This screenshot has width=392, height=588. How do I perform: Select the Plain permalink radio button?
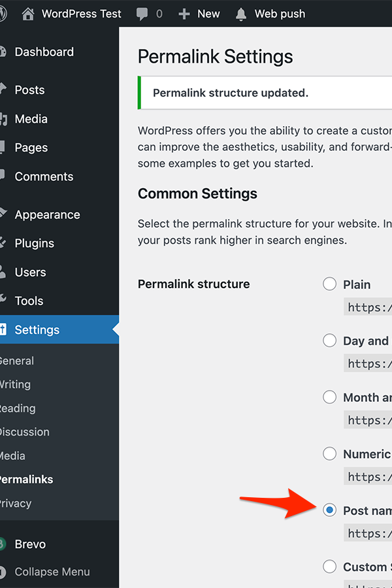[329, 284]
